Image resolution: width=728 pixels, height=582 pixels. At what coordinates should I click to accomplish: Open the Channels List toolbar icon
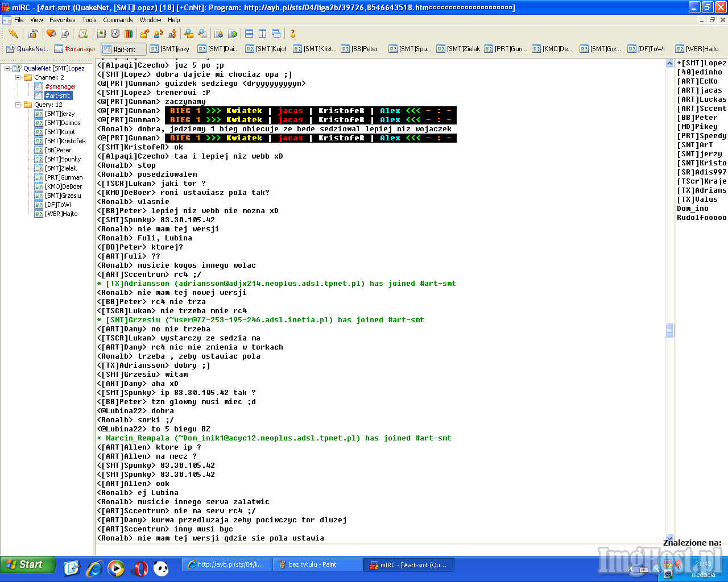coord(65,34)
